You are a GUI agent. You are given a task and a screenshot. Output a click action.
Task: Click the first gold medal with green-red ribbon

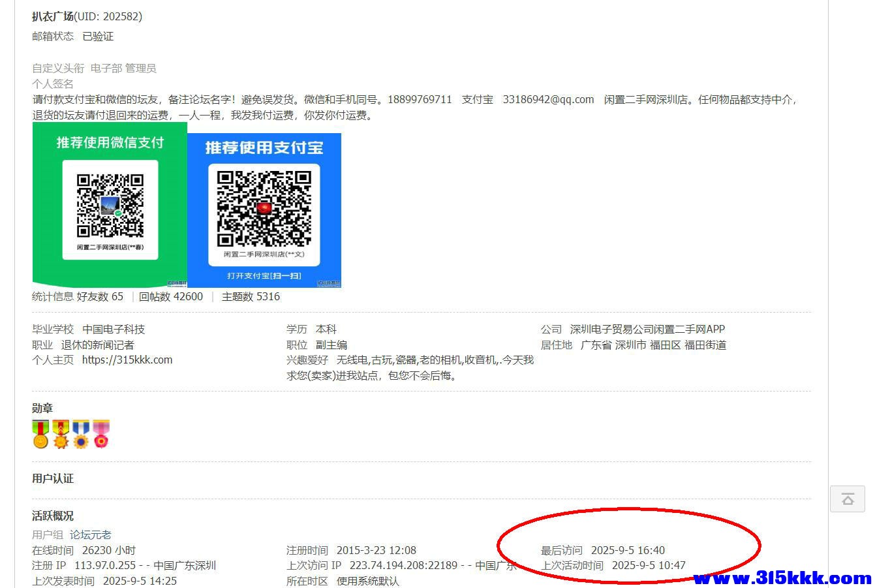pyautogui.click(x=40, y=434)
